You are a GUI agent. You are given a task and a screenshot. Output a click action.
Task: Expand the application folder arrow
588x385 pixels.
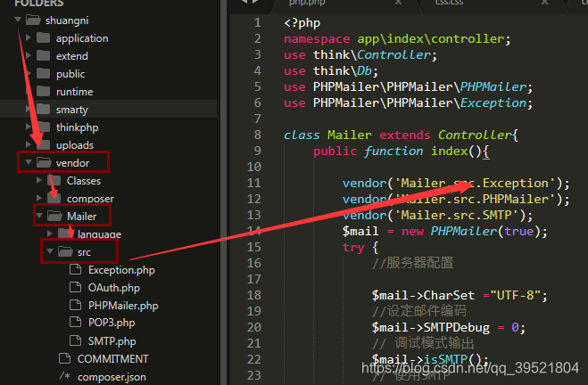[29, 37]
